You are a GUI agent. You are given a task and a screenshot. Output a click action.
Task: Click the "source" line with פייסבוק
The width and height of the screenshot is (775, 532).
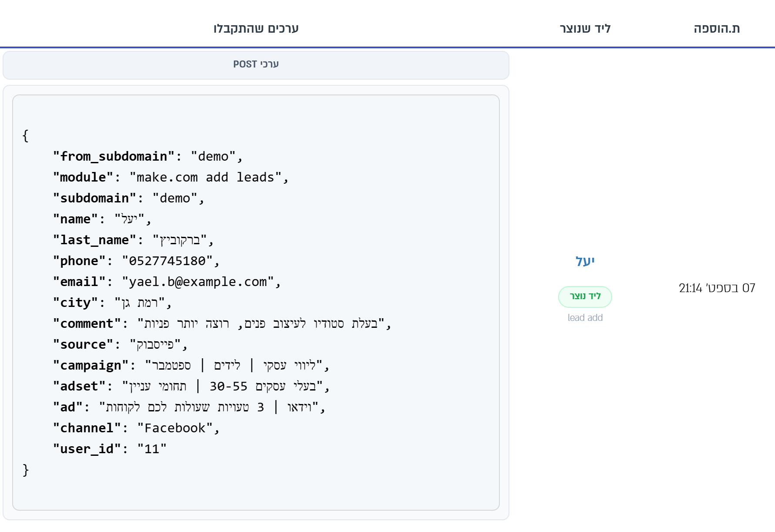[120, 344]
